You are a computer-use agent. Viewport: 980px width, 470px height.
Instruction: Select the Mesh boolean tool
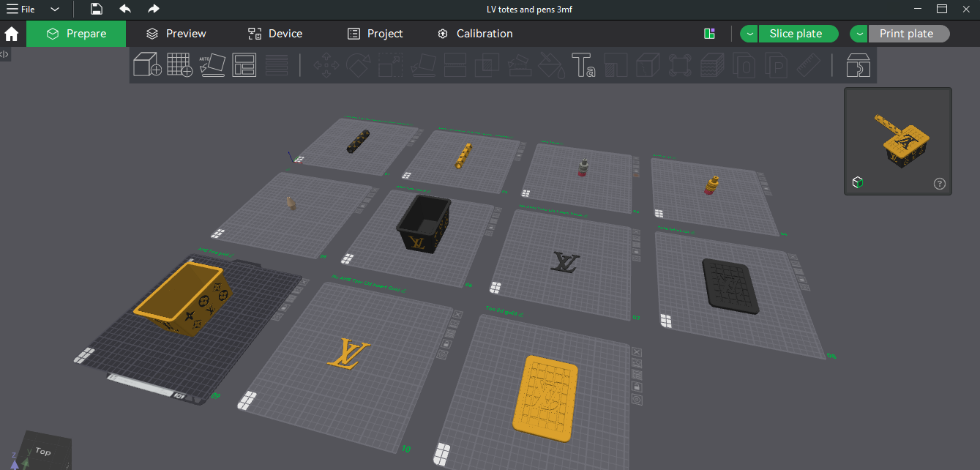tap(487, 65)
